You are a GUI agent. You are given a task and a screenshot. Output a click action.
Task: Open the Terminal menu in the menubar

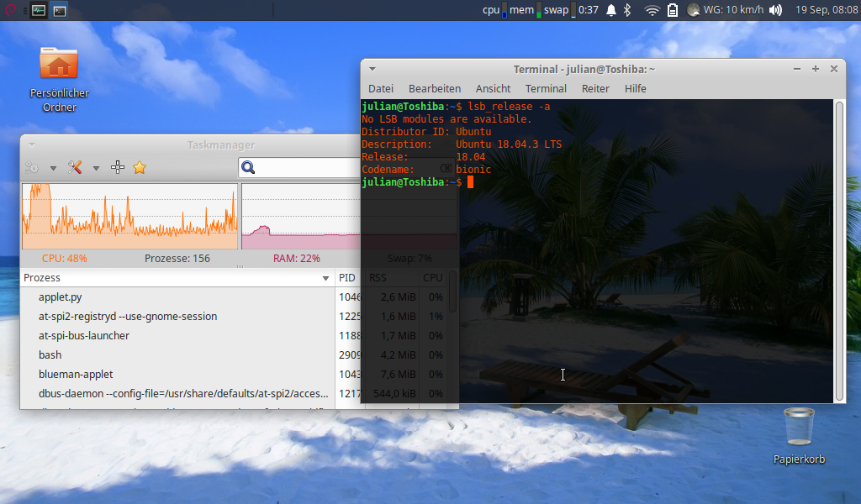[546, 88]
